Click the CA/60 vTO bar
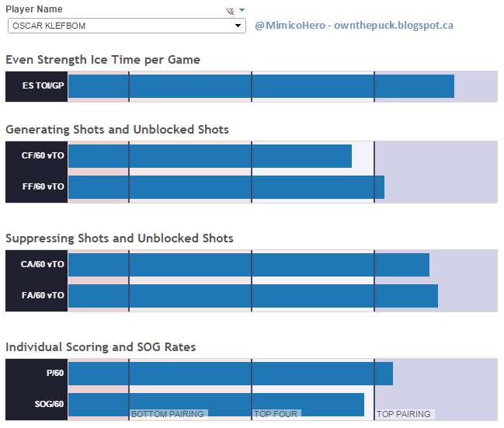 (249, 265)
